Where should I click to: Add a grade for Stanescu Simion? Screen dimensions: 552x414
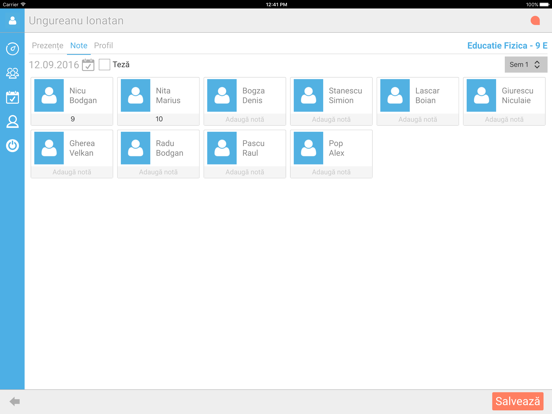331,119
